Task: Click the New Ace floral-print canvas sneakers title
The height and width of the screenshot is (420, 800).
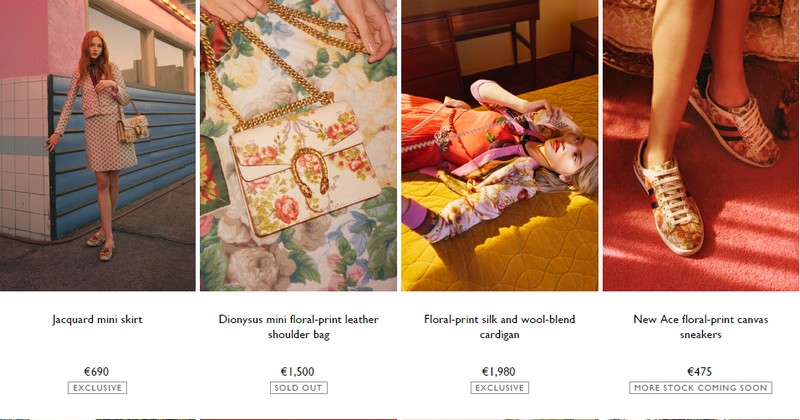Action: pos(701,327)
